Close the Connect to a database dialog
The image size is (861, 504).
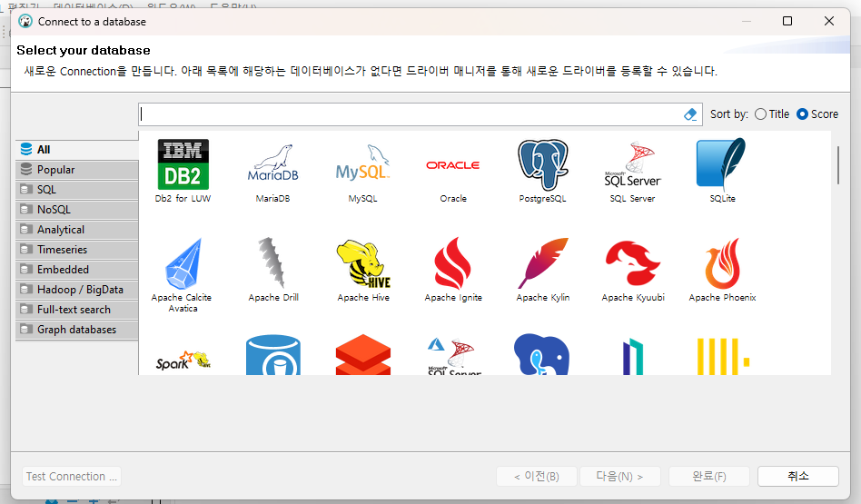point(829,21)
